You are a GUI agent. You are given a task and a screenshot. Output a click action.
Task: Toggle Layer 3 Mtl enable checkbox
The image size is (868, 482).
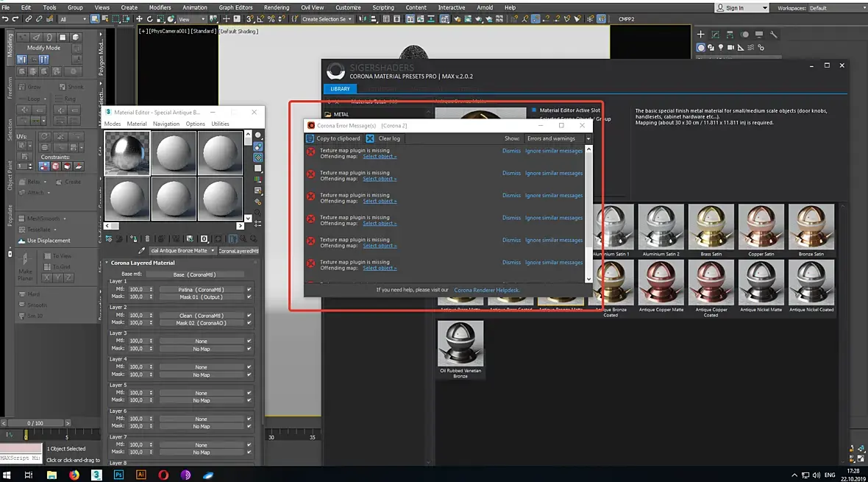(249, 341)
